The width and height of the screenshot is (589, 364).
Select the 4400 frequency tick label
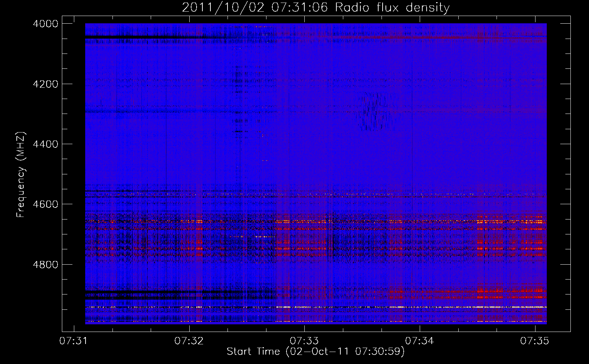(x=46, y=144)
